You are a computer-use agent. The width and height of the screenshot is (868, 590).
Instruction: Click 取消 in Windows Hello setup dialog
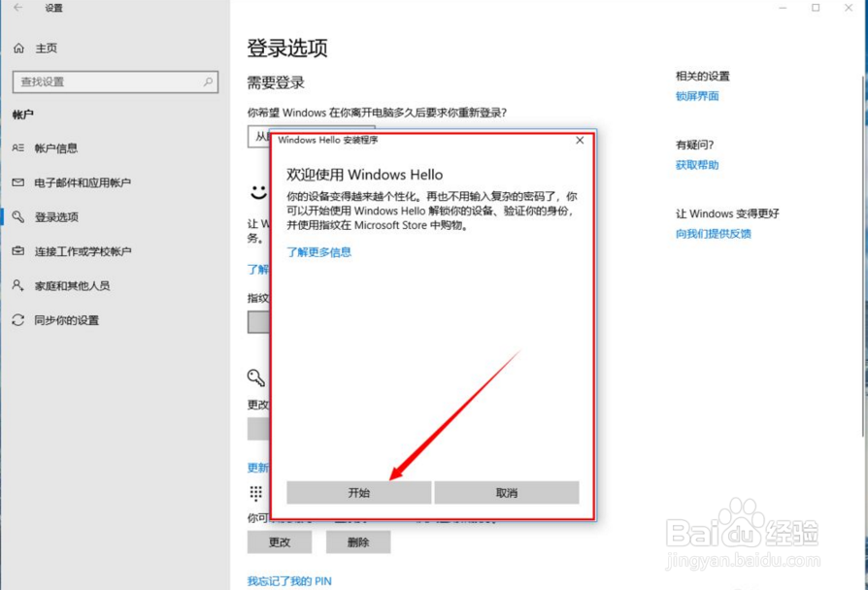507,493
